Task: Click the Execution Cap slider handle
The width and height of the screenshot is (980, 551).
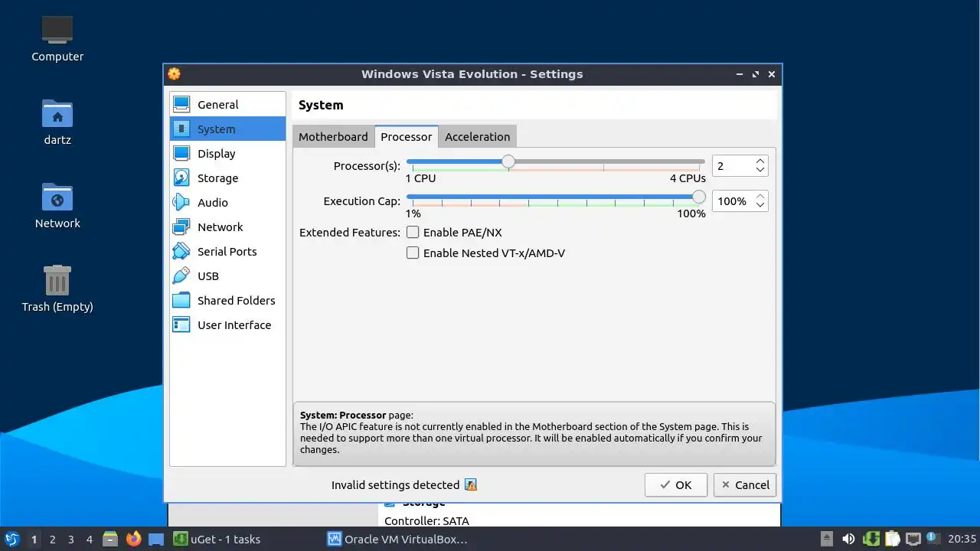Action: [x=698, y=197]
